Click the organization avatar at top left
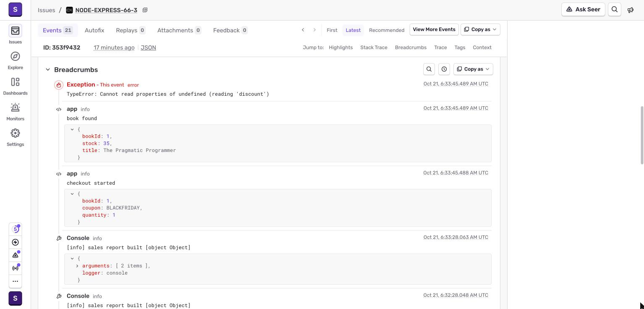This screenshot has height=309, width=644. tap(15, 9)
